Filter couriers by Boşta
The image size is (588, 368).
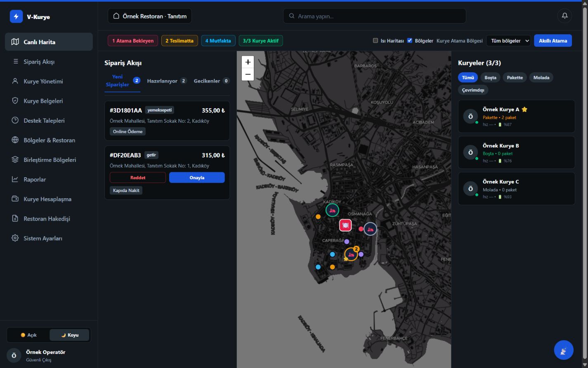tap(490, 78)
